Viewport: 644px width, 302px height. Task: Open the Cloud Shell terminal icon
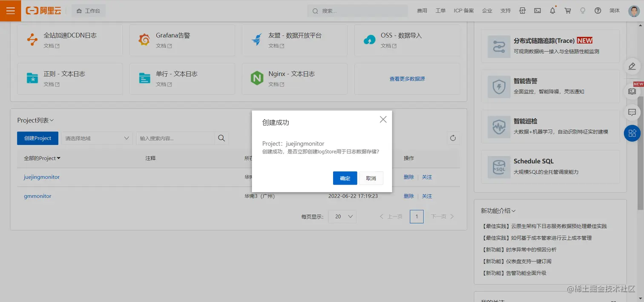point(538,11)
